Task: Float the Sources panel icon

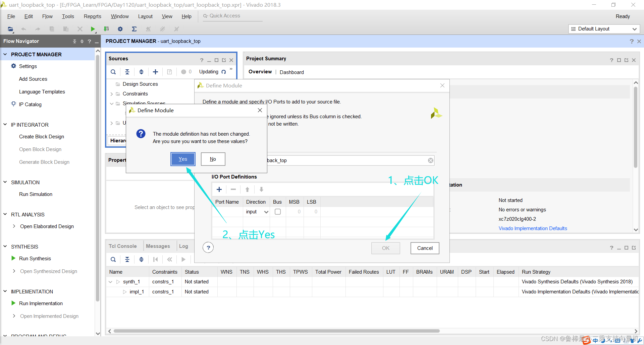Action: pyautogui.click(x=224, y=60)
